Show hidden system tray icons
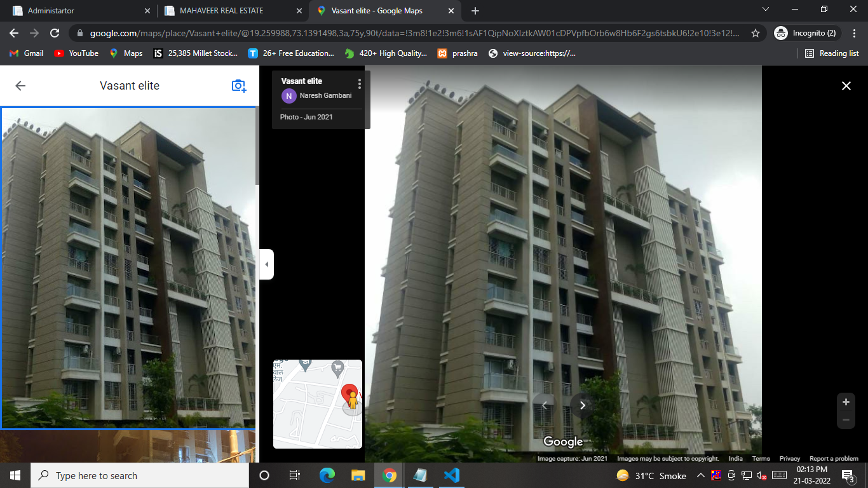This screenshot has height=488, width=868. tap(700, 475)
